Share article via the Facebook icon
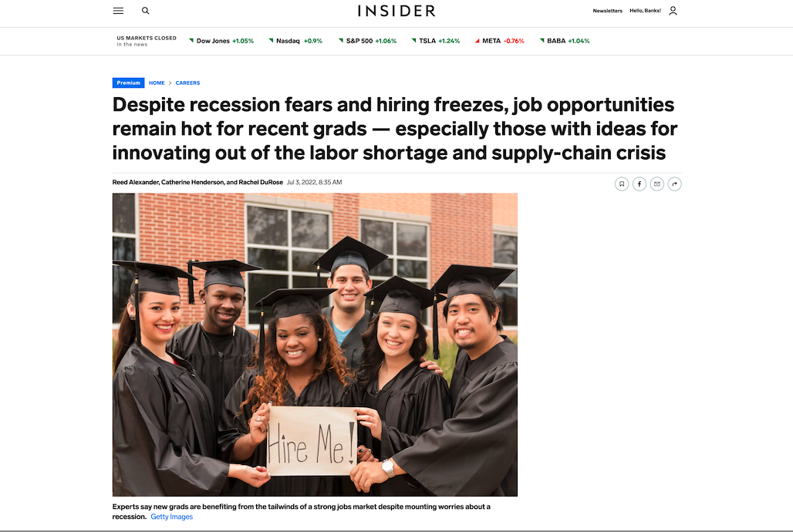The height and width of the screenshot is (532, 793). point(639,184)
